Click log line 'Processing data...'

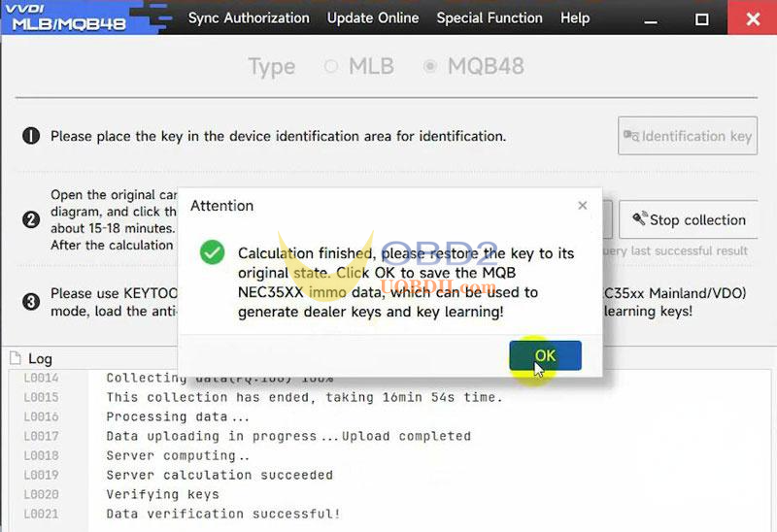(178, 416)
